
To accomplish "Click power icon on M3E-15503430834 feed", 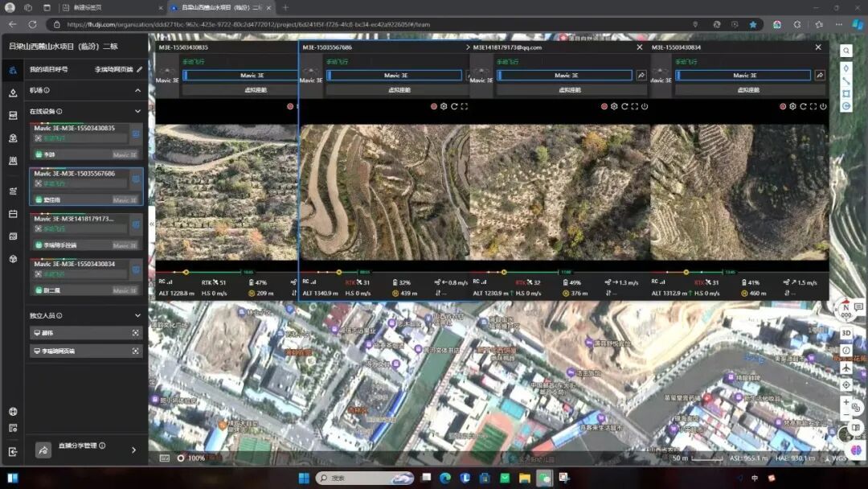I will (823, 106).
